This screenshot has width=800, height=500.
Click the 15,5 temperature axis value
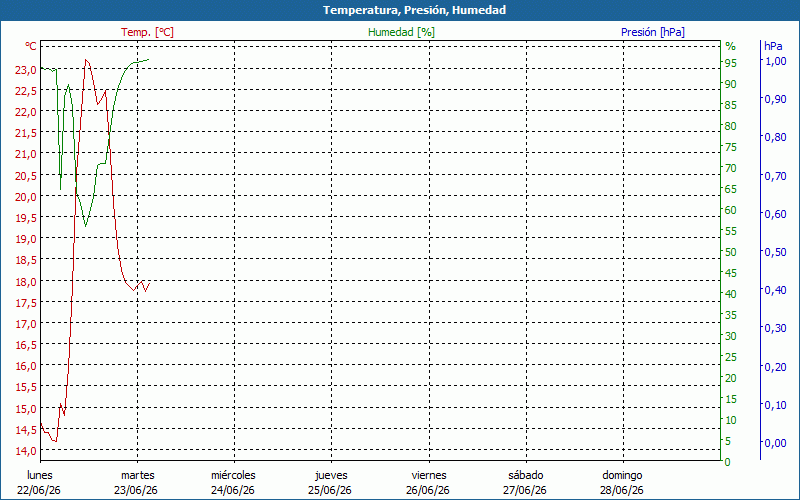pos(26,387)
